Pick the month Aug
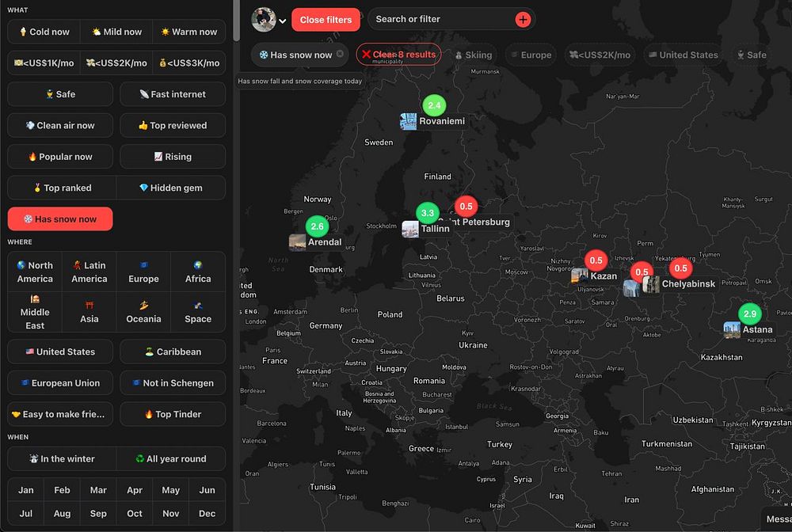Viewport: 792px width, 532px height. (x=62, y=513)
